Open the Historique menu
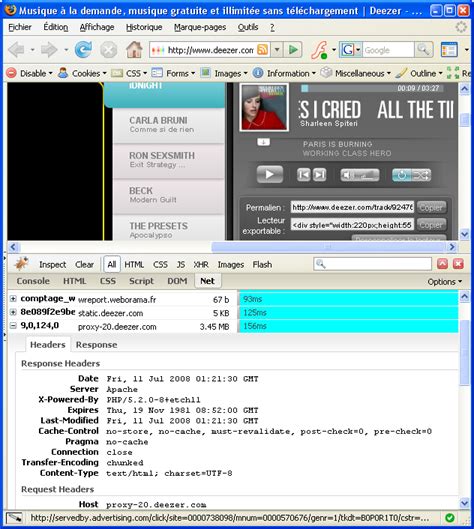Image resolution: width=474 pixels, height=529 pixels. (144, 27)
